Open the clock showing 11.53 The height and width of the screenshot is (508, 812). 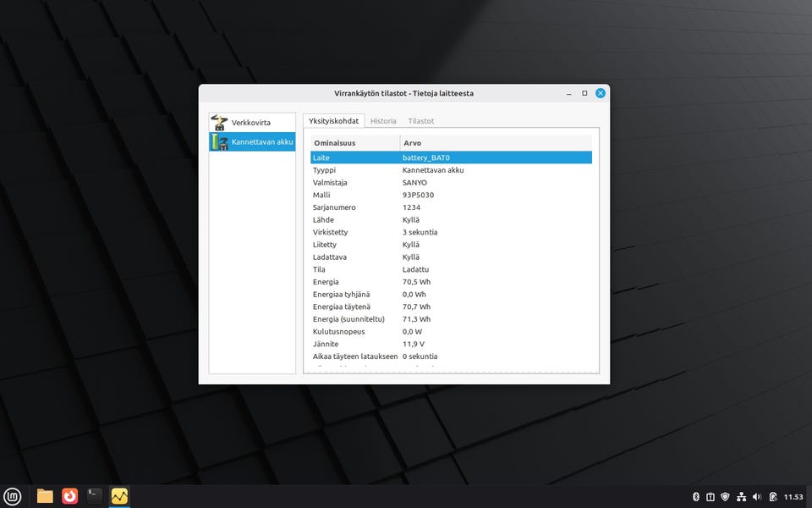(x=793, y=497)
